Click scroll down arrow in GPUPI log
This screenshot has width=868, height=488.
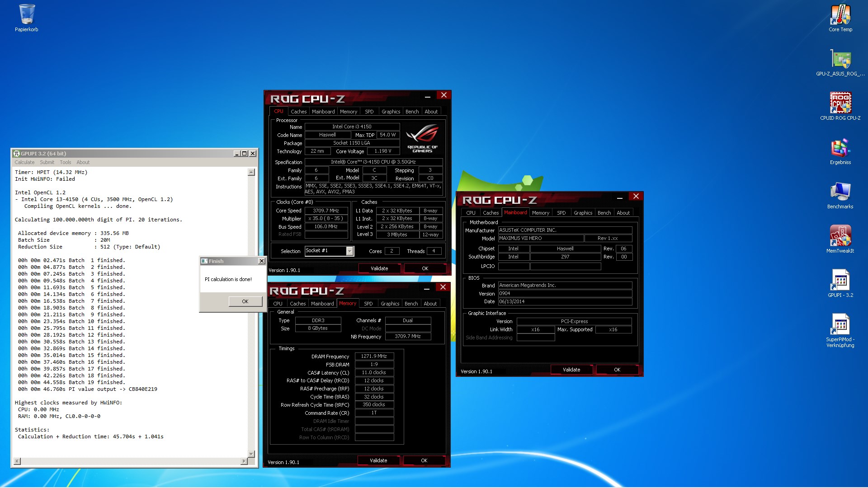(x=251, y=454)
